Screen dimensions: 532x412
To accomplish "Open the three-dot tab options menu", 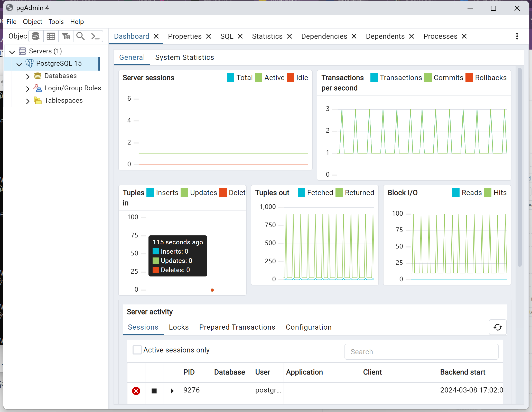I will pyautogui.click(x=517, y=36).
